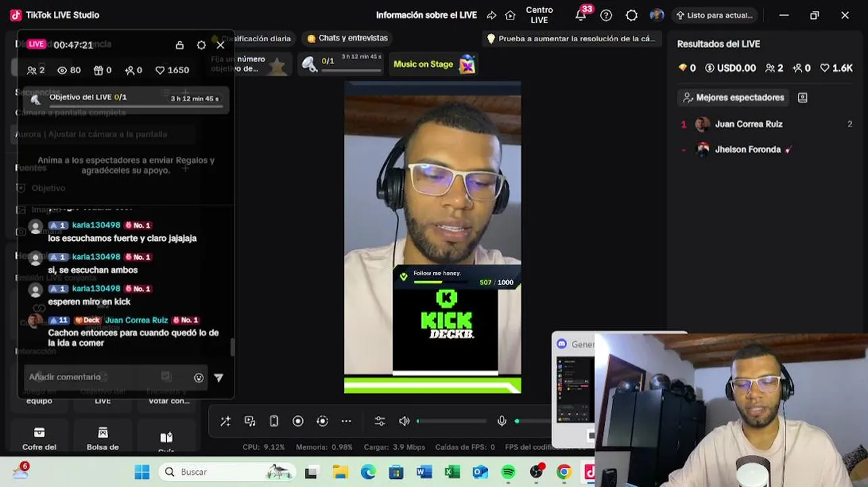Open Word from taskbar
This screenshot has height=487, width=868.
click(x=424, y=472)
